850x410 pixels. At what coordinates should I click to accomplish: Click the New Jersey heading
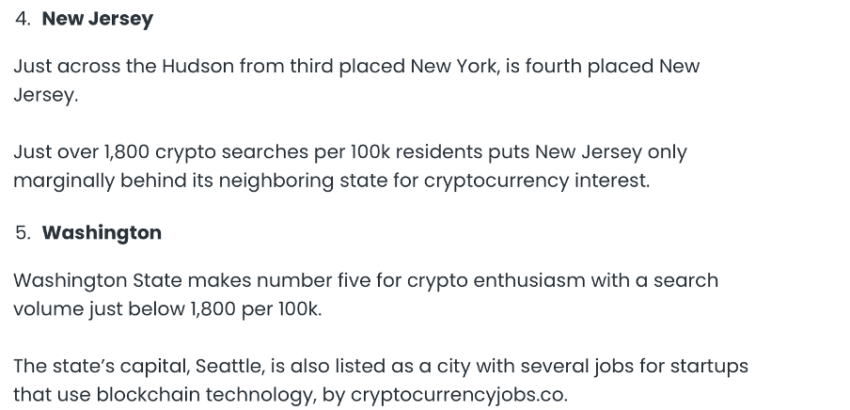click(98, 19)
